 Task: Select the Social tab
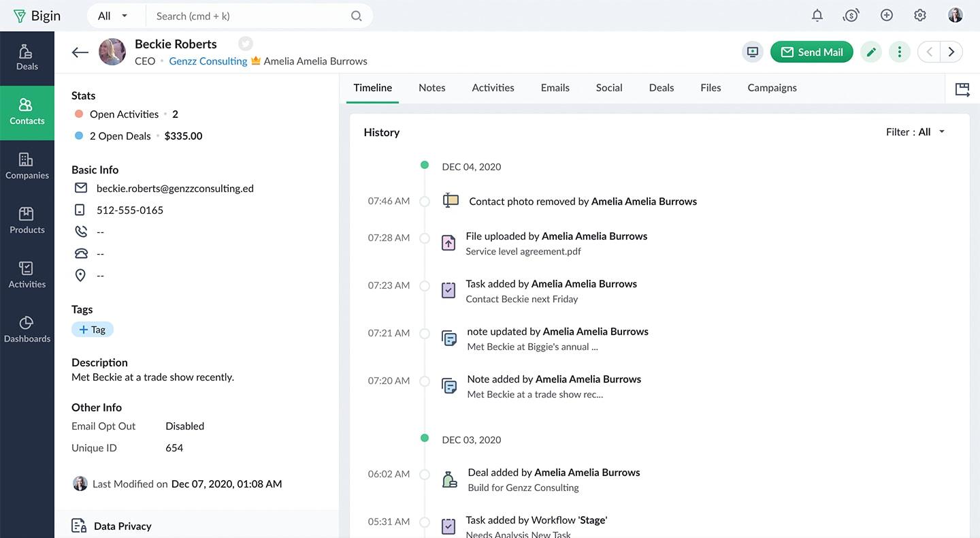[609, 88]
